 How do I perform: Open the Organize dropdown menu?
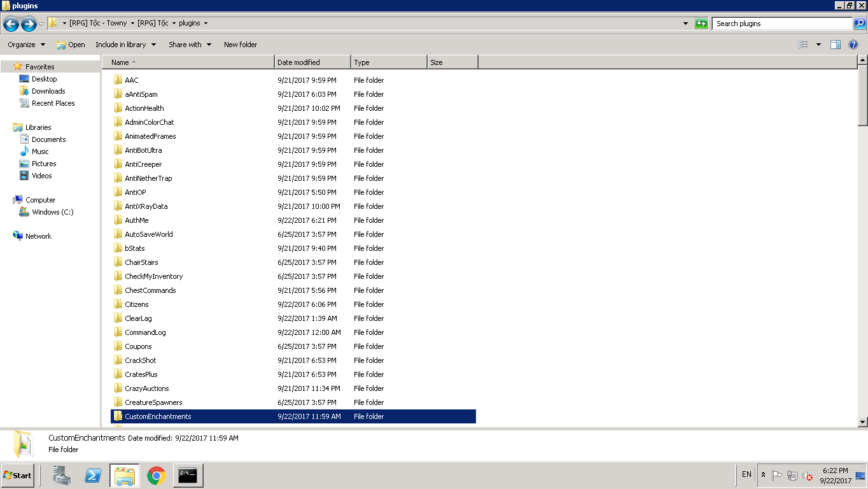pos(27,45)
